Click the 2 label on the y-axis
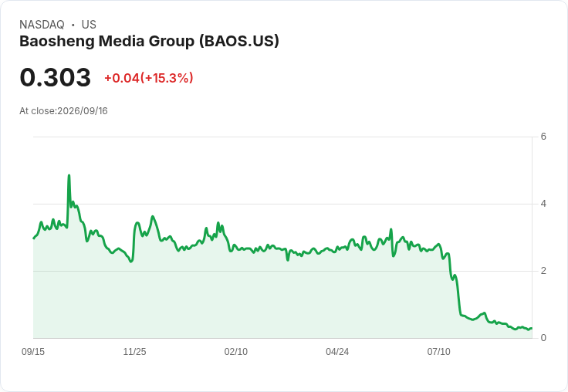The width and height of the screenshot is (568, 392). 543,271
